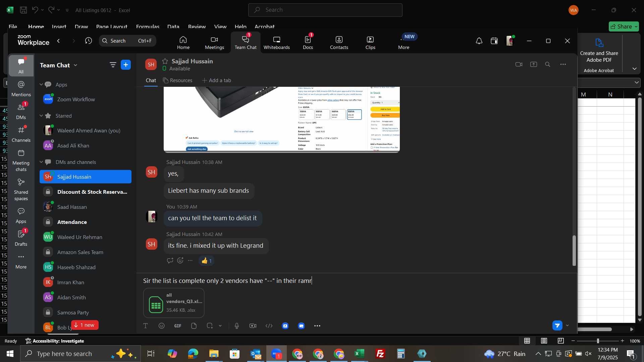The image size is (644, 362).
Task: Open the Docs section in Zoom
Action: [x=308, y=43]
